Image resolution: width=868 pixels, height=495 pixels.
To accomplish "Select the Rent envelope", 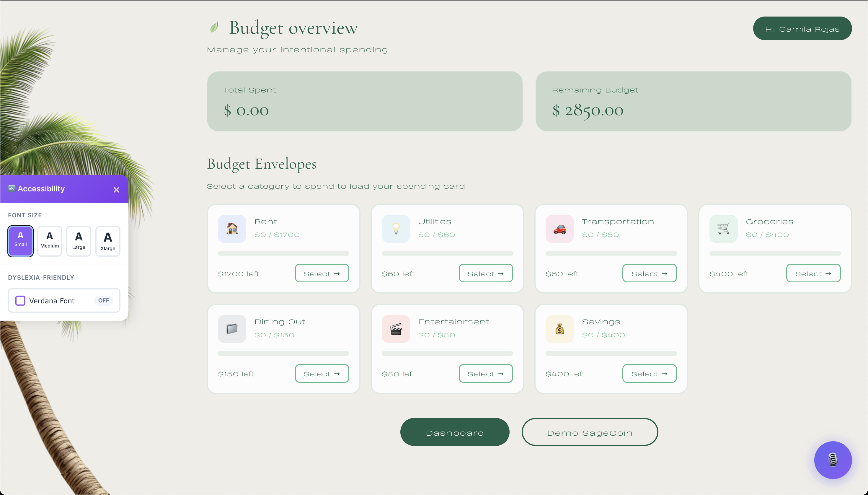I will point(322,273).
